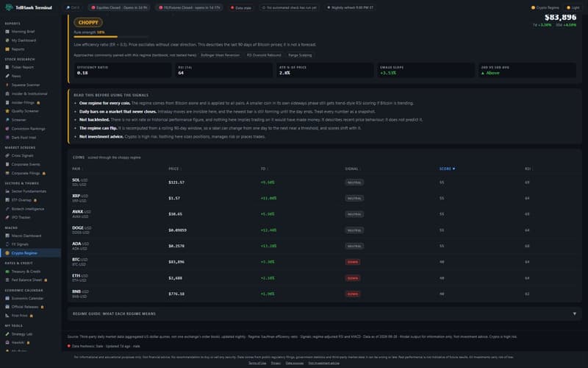Viewport: 588px width, 368px height.
Task: Select the SOL-USD table row
Action: point(325,183)
